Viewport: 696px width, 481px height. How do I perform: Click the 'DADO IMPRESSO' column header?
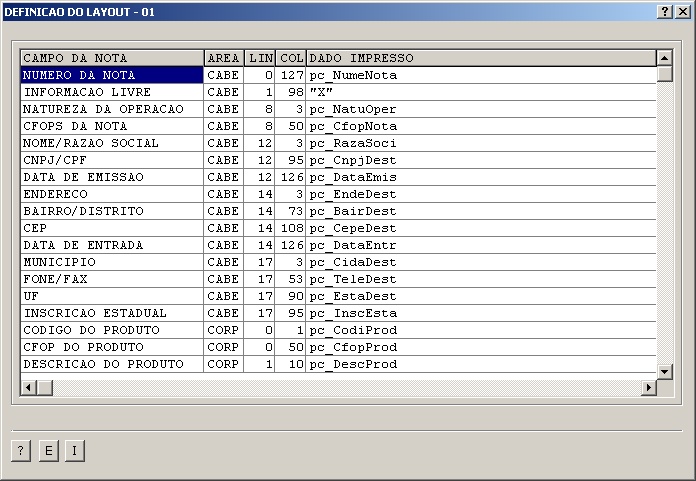coord(480,58)
